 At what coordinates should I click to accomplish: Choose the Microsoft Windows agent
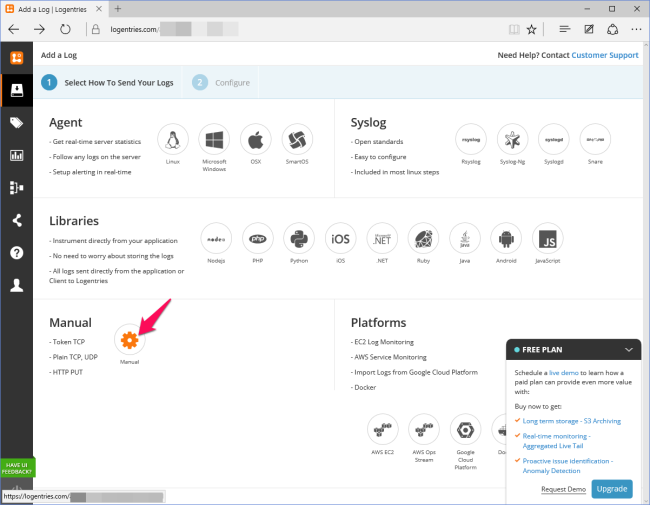[214, 140]
